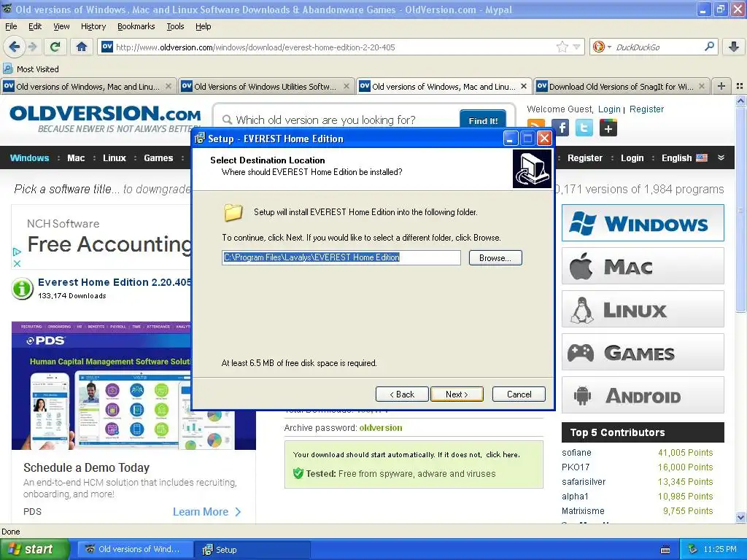Open the downloads arrow icon
The height and width of the screenshot is (560, 747).
tap(734, 47)
